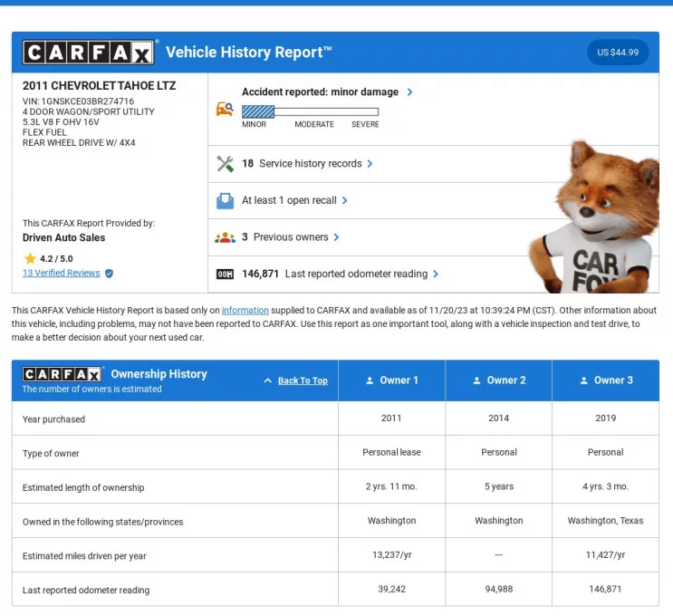Click the CARFAX logo in header
This screenshot has height=616, width=673.
89,53
